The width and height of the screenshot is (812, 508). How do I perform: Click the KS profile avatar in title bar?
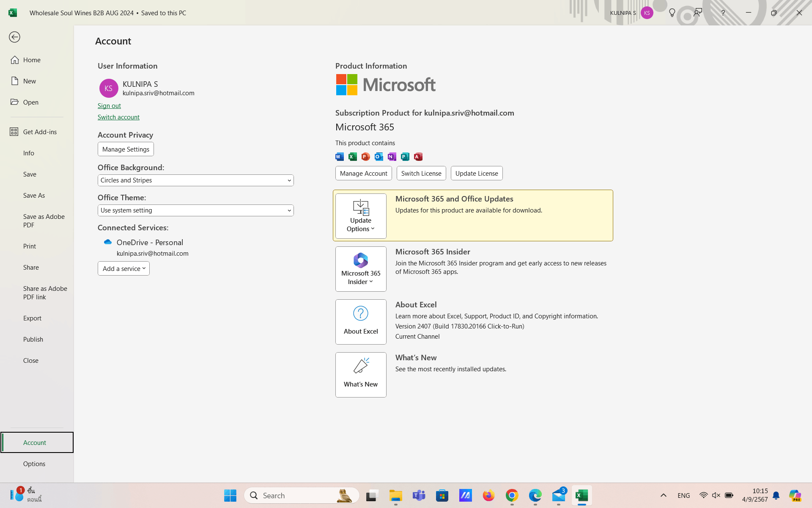pos(647,13)
